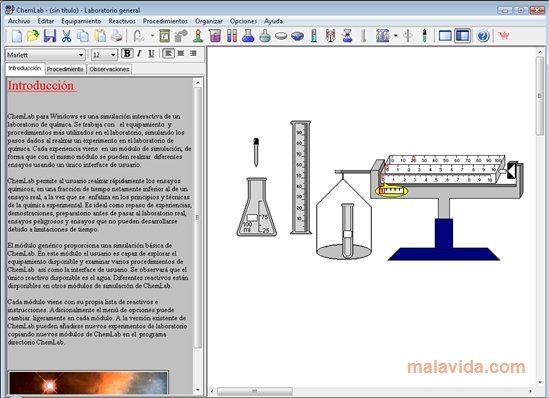Open the Archivo menu
Viewport: 549px width, 398px height.
pyautogui.click(x=19, y=21)
